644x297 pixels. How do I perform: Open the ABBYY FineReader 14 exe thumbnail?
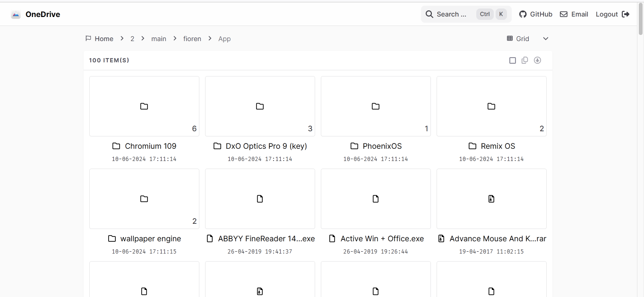[x=260, y=199]
